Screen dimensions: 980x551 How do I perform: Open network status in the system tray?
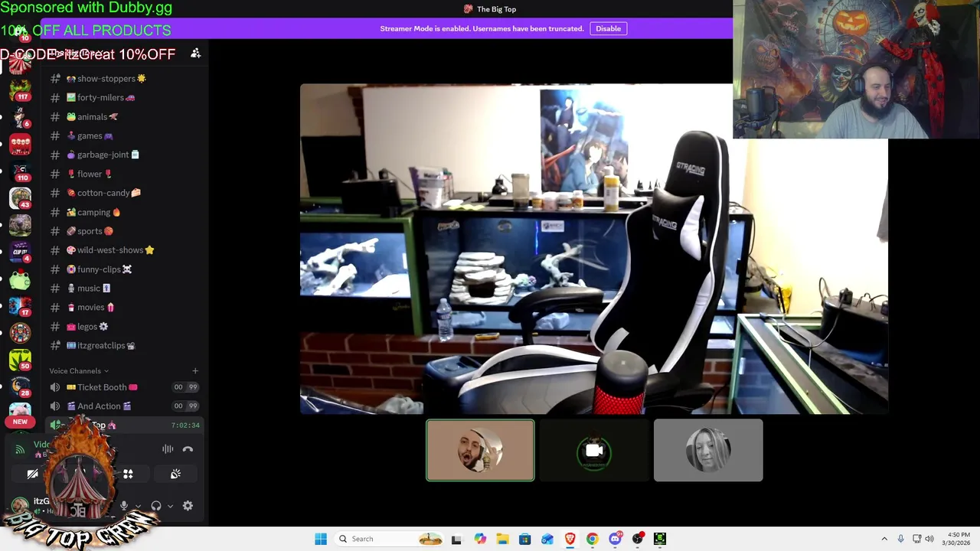[x=916, y=539]
